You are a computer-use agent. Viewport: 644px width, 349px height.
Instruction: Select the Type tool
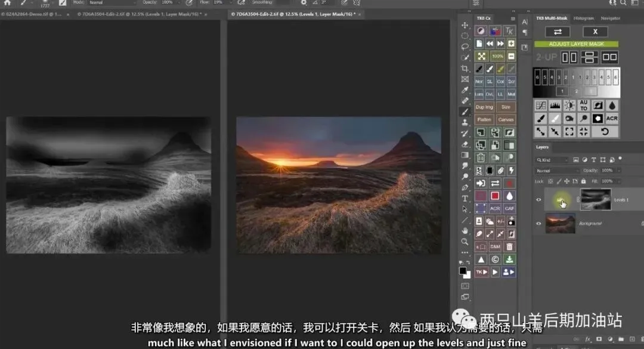[465, 199]
